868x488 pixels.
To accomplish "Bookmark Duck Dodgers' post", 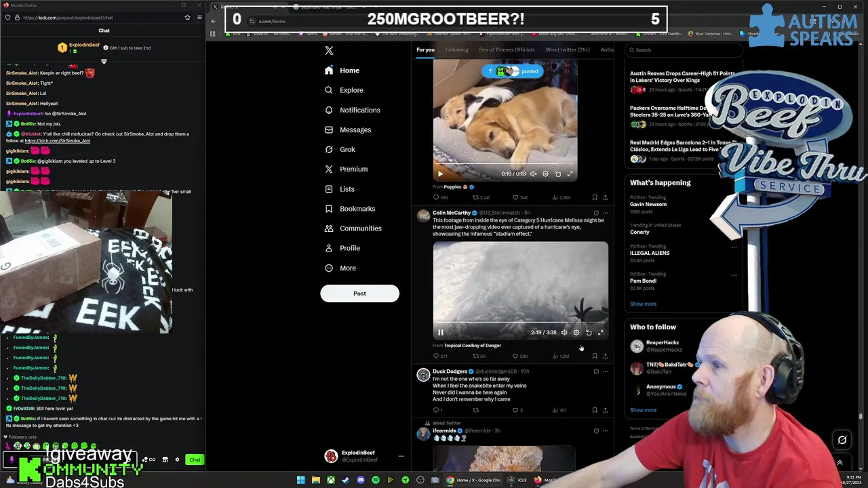I will [595, 410].
